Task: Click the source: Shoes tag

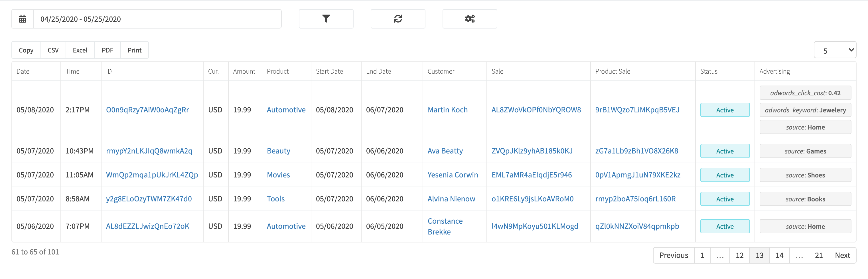Action: 805,175
